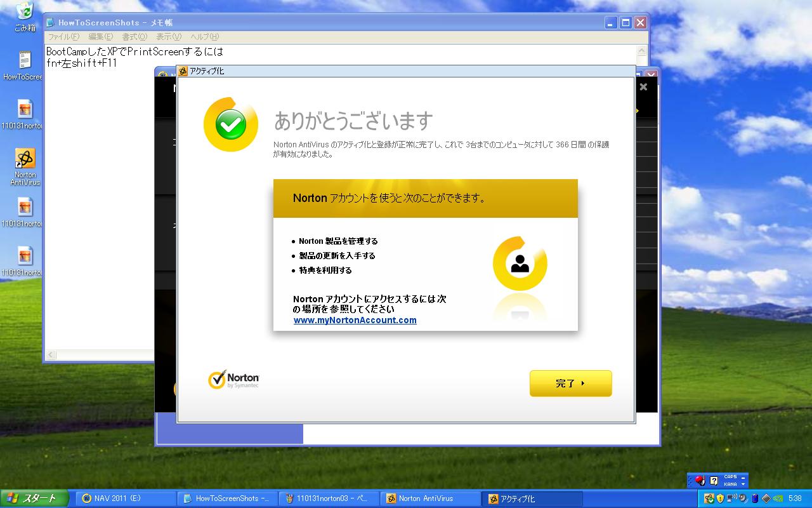Click the 5:38 clock in the tray

pyautogui.click(x=795, y=498)
